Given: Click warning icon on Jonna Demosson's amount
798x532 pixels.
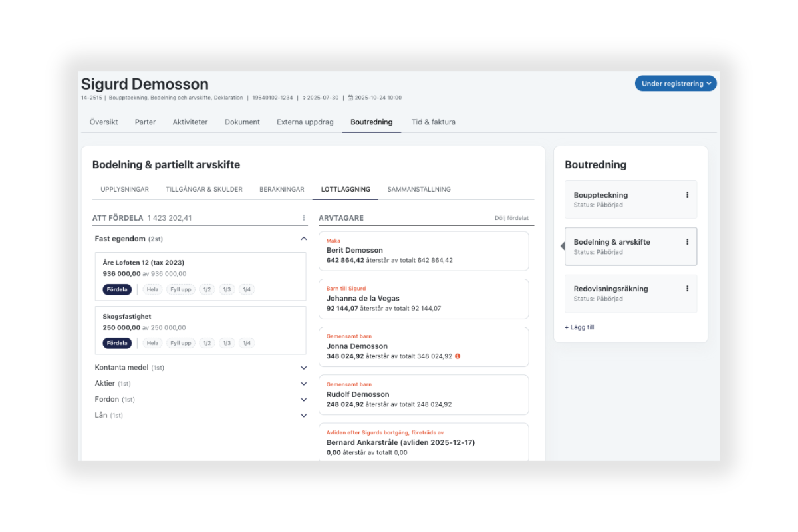Looking at the screenshot, I should coord(458,356).
